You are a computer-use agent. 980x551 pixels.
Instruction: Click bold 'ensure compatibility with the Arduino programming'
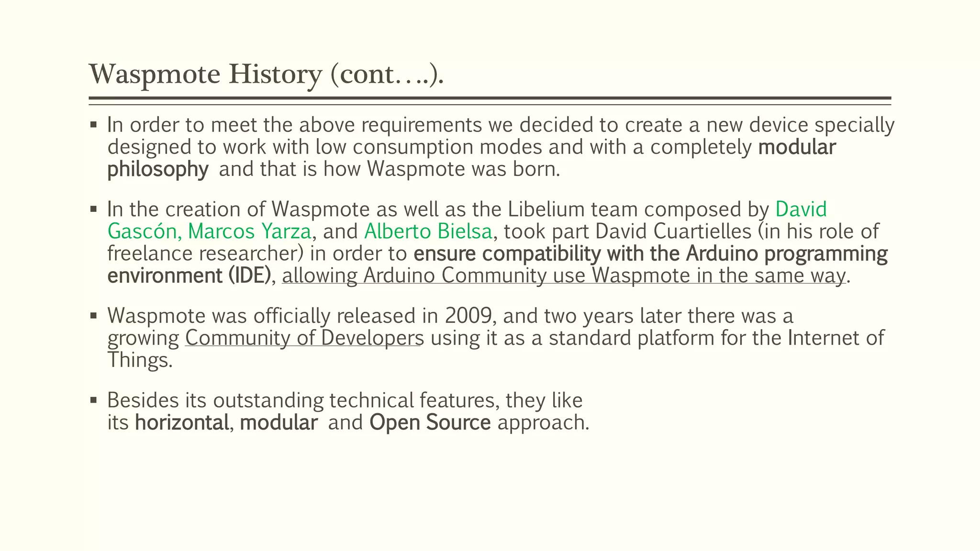[650, 254]
